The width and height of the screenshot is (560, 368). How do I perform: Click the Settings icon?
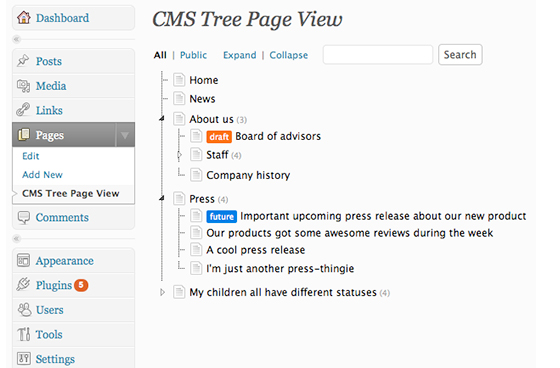click(x=24, y=358)
